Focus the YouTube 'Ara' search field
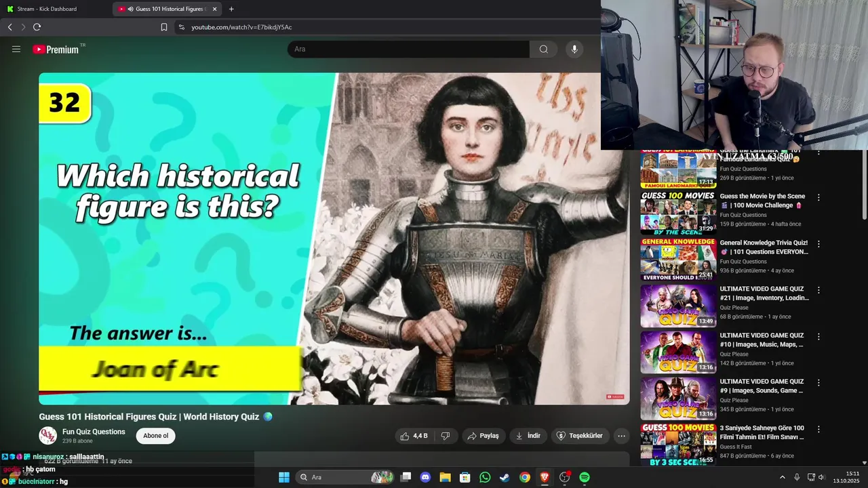This screenshot has height=488, width=868. (x=409, y=49)
